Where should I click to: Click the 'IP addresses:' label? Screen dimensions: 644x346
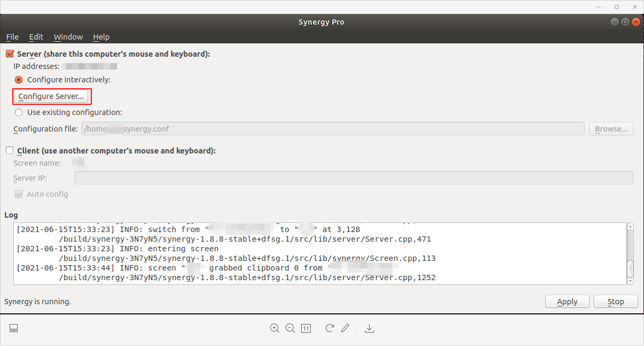coord(36,66)
